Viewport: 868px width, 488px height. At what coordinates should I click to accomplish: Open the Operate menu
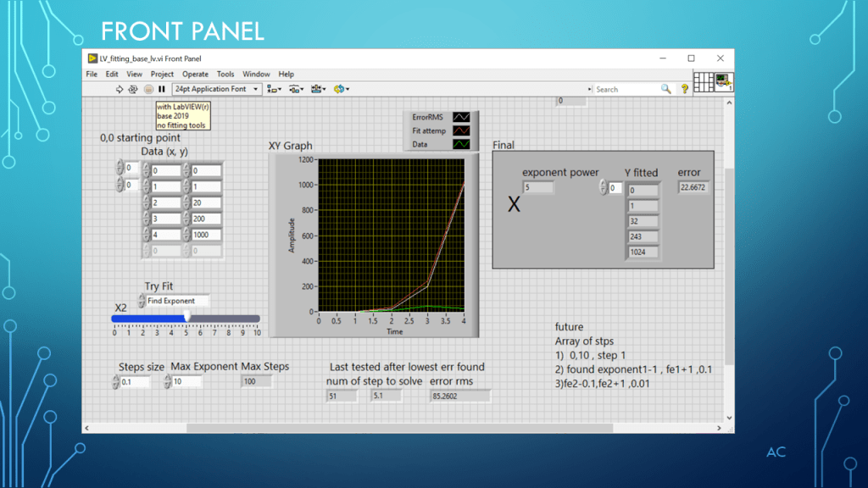click(x=195, y=75)
